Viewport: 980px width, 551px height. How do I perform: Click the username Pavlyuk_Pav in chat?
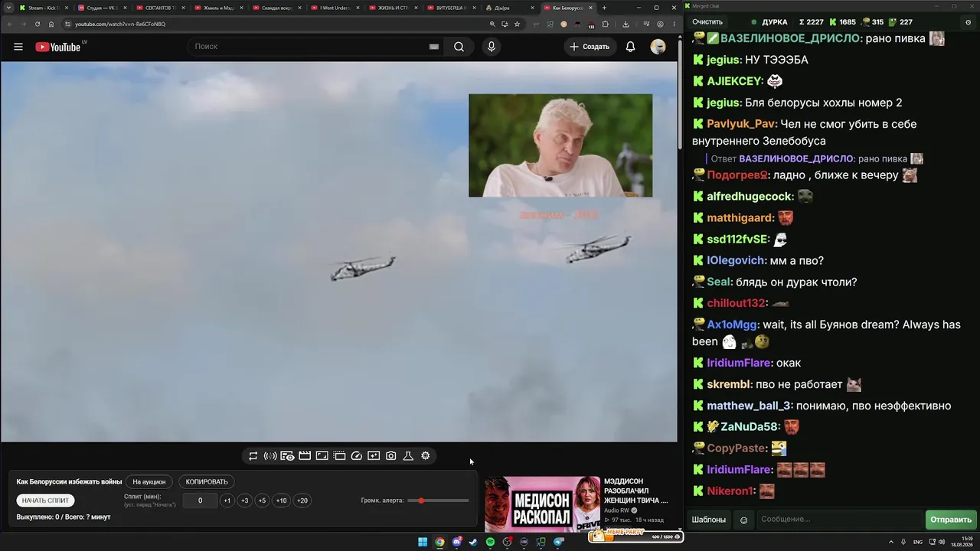coord(741,124)
